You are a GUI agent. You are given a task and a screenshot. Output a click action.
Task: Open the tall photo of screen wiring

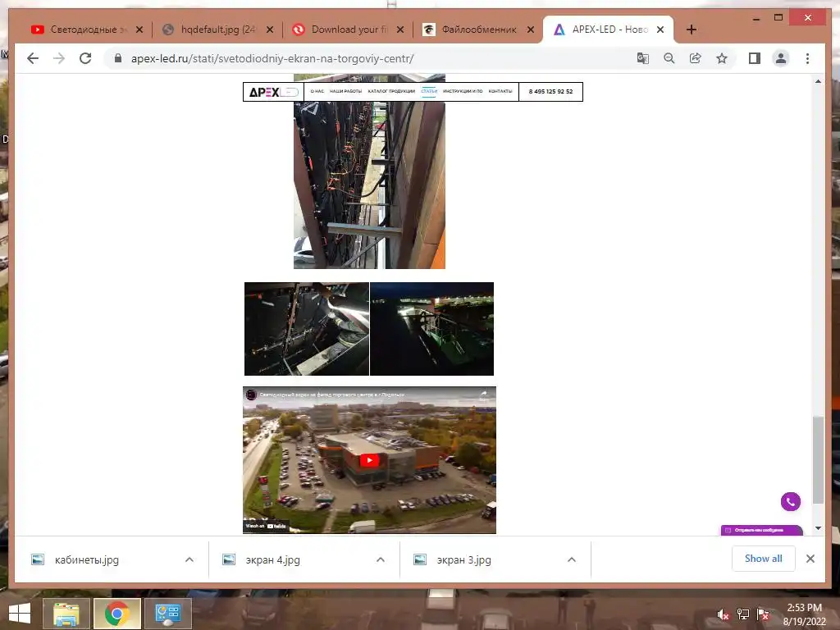pyautogui.click(x=369, y=185)
